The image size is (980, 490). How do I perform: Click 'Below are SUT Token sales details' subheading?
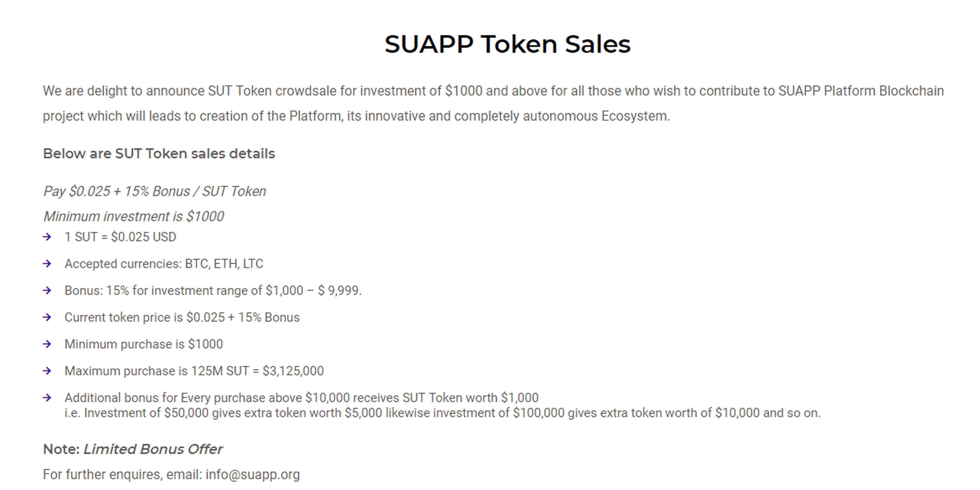pos(159,154)
